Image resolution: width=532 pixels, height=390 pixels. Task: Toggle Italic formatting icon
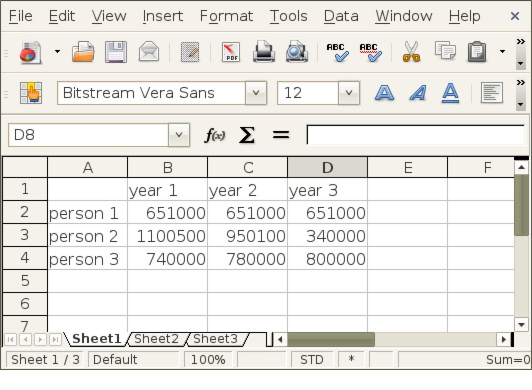pos(418,93)
